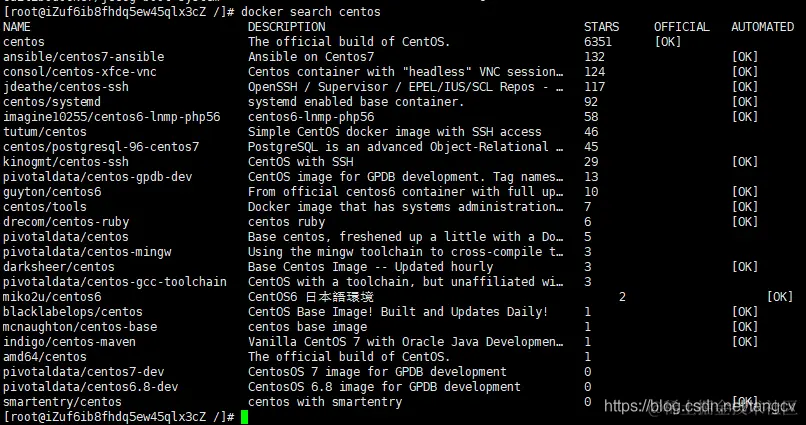
Task: Click 'mcnaughton/centos-base' image name
Action: (80, 327)
